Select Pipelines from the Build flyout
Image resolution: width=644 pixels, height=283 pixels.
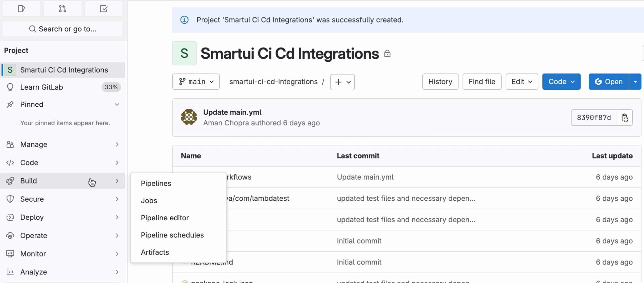coord(156,183)
